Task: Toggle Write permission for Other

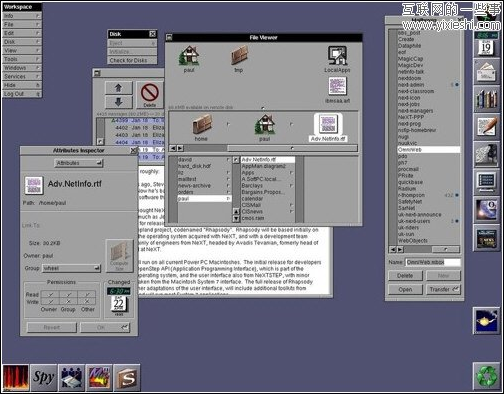Action: click(x=87, y=301)
